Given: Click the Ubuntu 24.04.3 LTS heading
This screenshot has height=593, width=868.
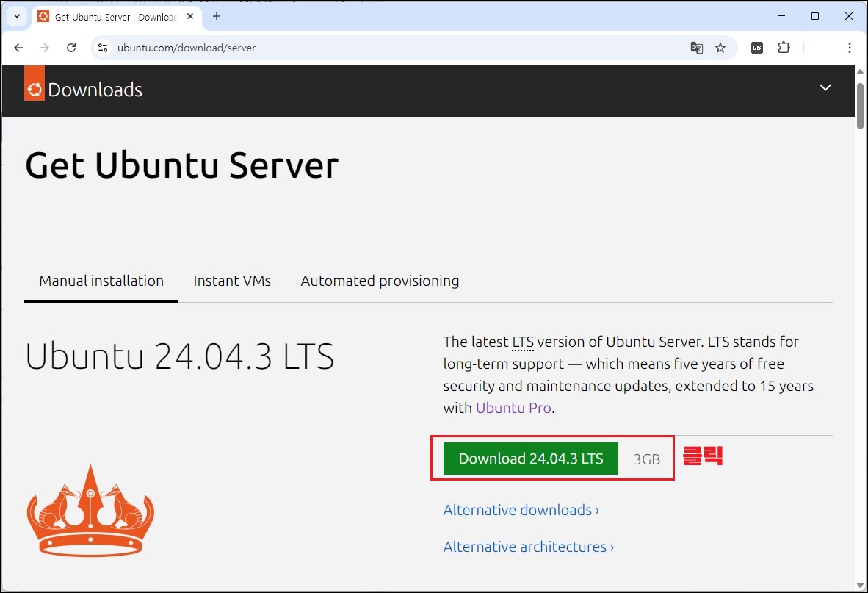Looking at the screenshot, I should pos(180,356).
